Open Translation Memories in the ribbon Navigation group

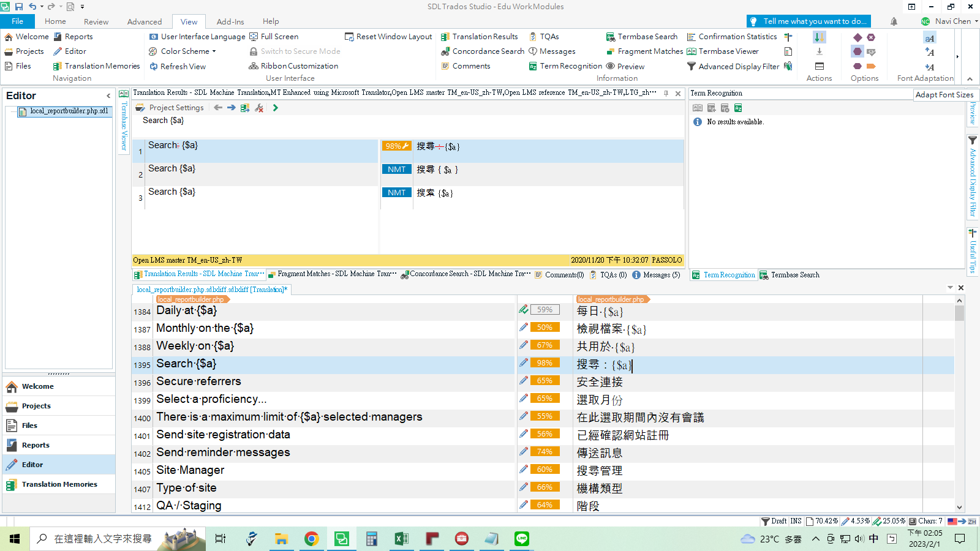click(96, 66)
